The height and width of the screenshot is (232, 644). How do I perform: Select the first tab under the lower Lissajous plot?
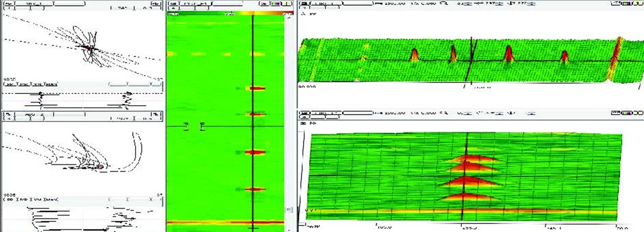[x=10, y=199]
